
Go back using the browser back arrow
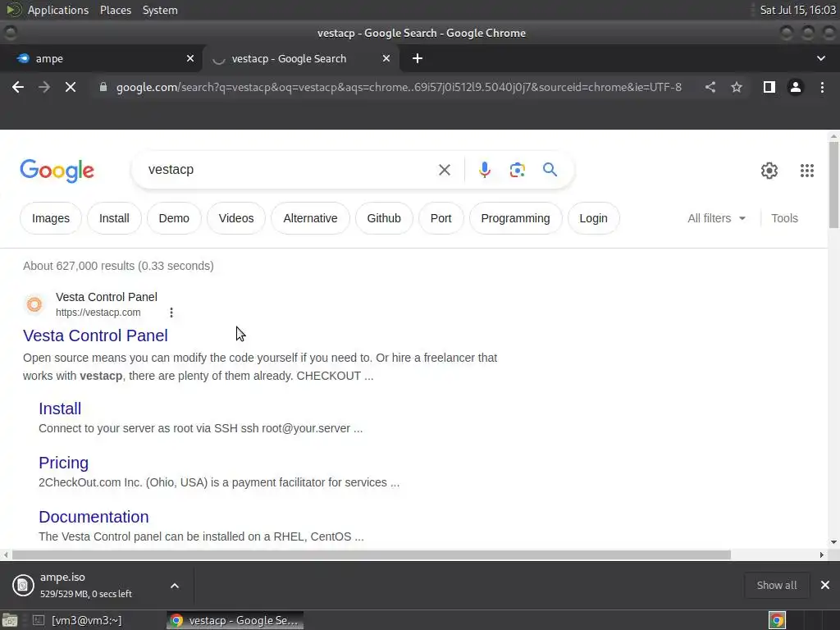point(18,87)
